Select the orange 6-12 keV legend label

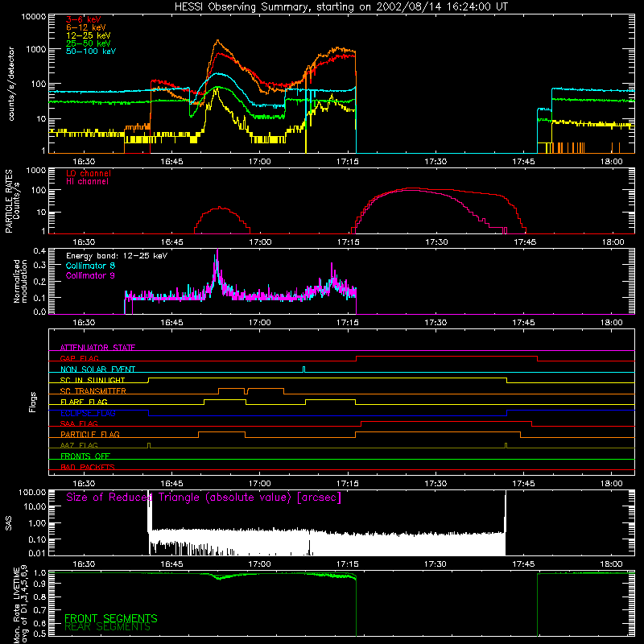point(86,27)
